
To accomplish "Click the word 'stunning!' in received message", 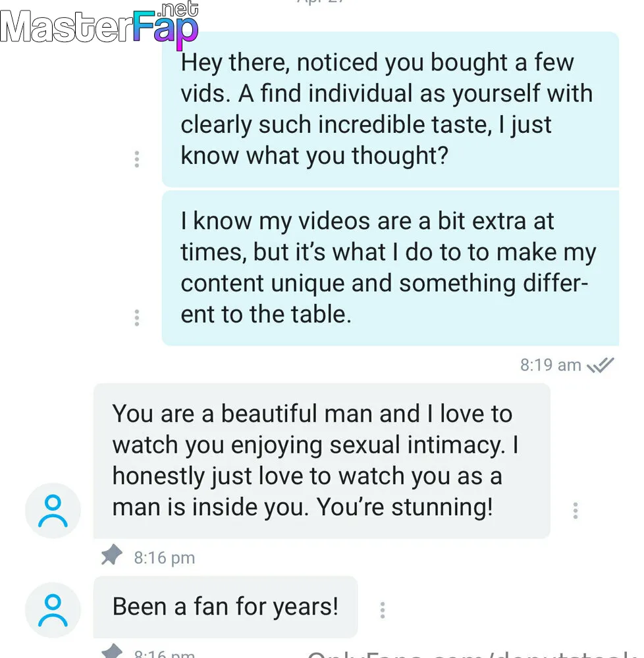I will coord(442,507).
